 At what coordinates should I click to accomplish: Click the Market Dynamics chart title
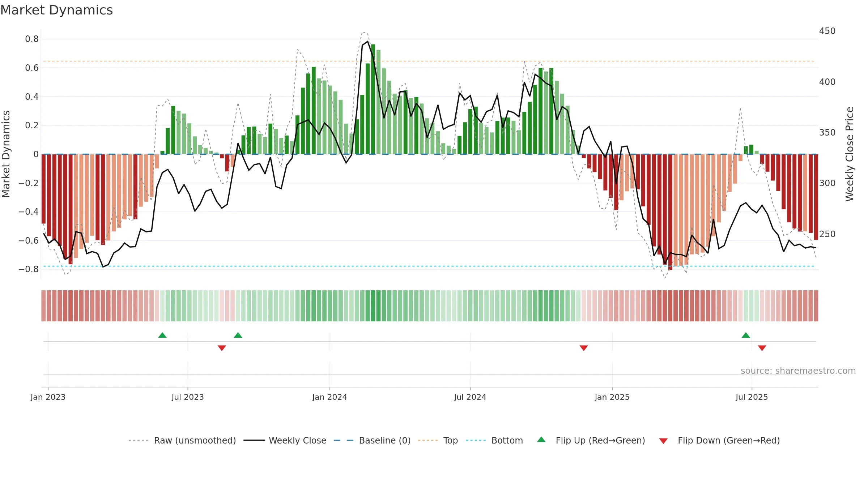point(56,10)
